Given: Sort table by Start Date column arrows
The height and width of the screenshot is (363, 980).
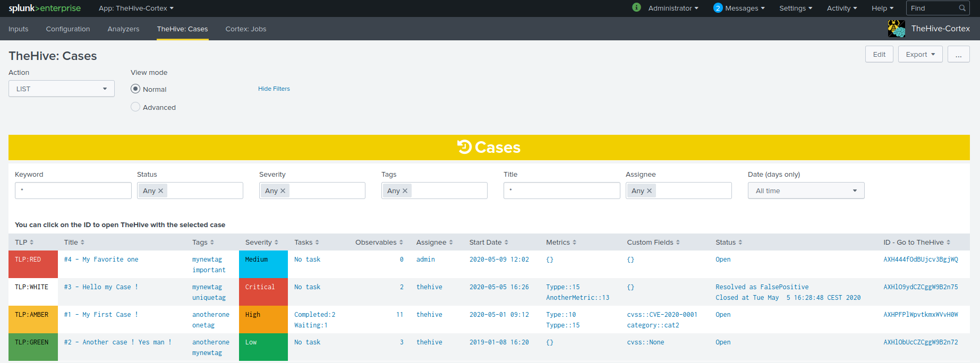Looking at the screenshot, I should (x=506, y=242).
